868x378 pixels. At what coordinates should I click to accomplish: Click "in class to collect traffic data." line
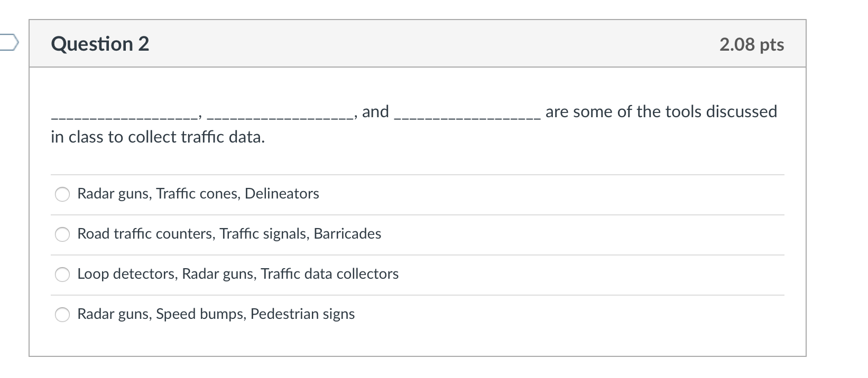(158, 137)
